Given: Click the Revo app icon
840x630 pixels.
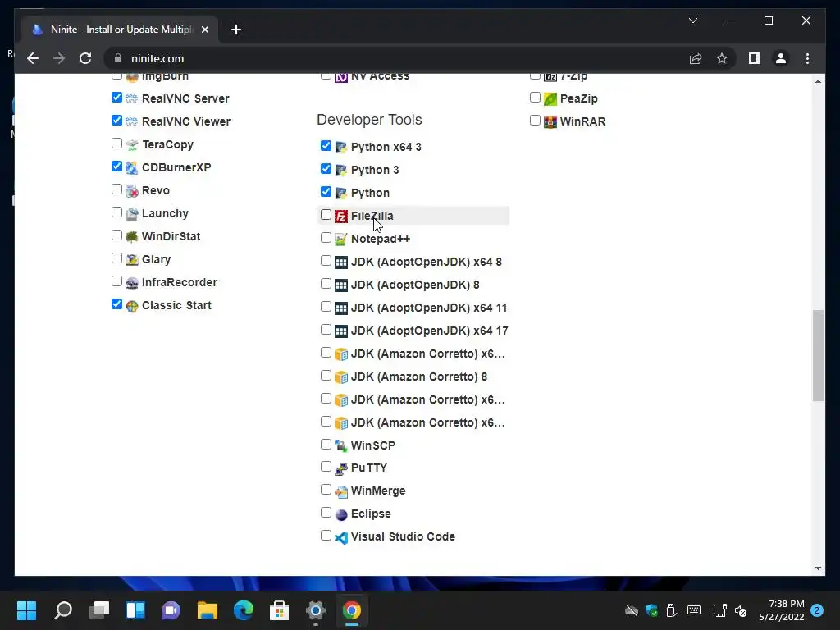Looking at the screenshot, I should point(132,190).
